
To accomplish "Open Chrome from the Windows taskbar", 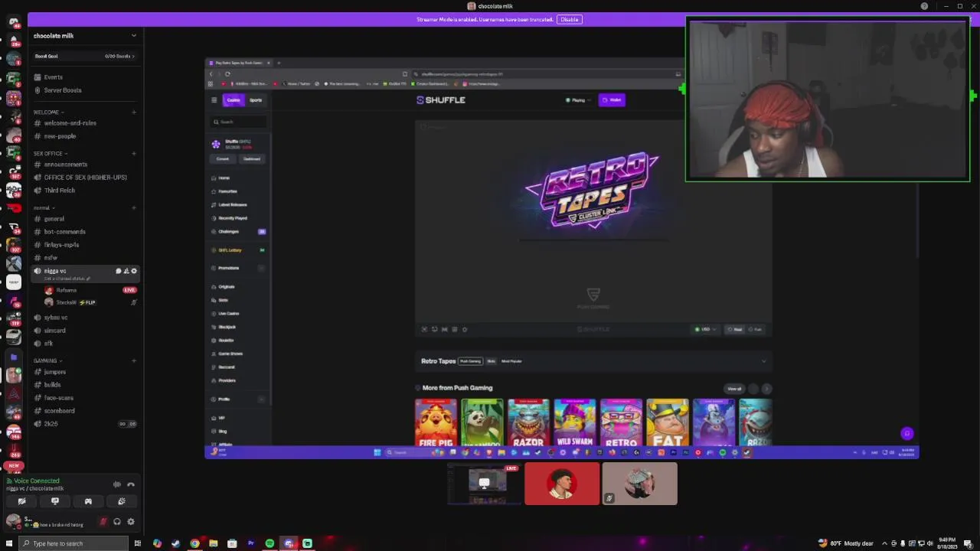I will [194, 543].
